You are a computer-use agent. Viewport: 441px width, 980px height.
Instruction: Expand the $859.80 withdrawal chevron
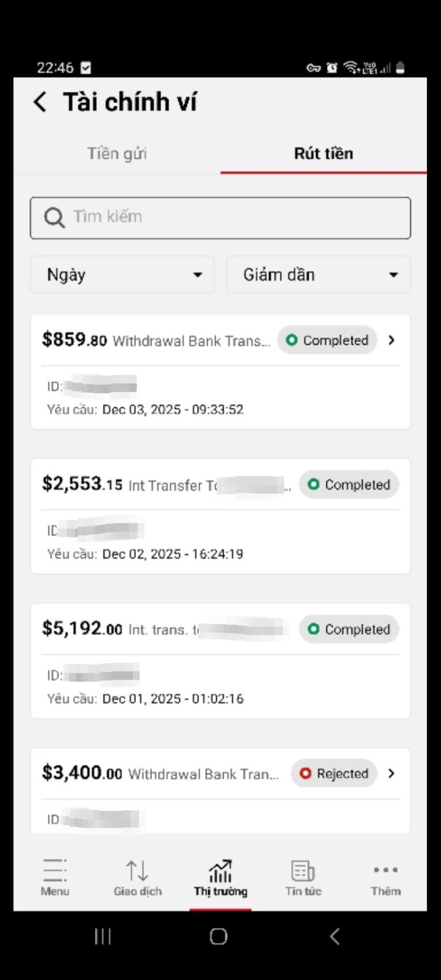coord(392,340)
